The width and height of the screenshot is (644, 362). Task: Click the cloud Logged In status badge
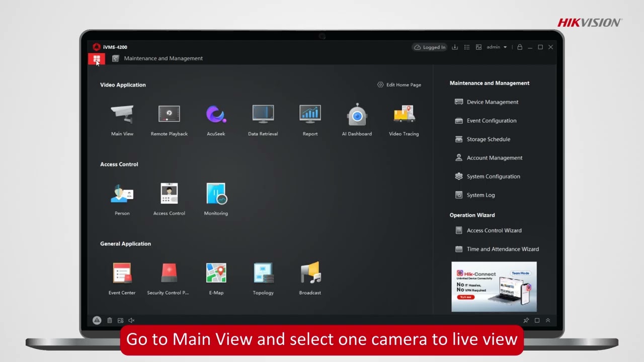tap(430, 47)
